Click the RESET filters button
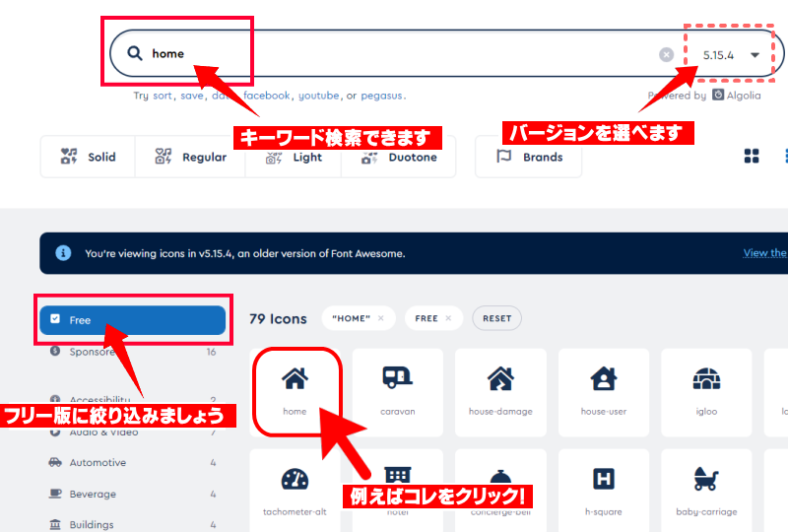The width and height of the screenshot is (788, 532). point(496,318)
